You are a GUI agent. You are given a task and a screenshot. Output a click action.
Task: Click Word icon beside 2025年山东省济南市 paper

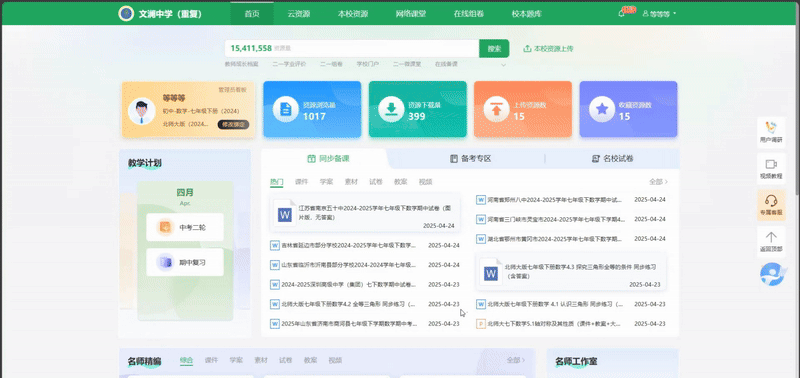pyautogui.click(x=275, y=323)
